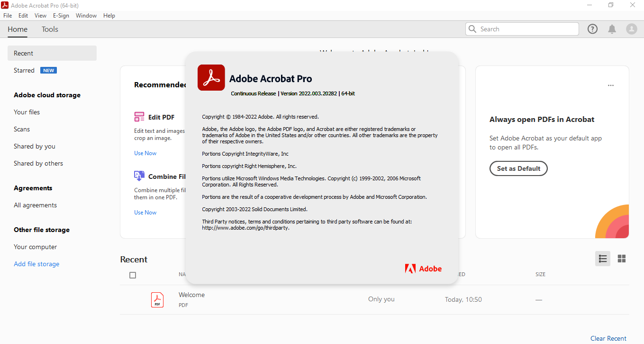Click Use Now under Combine Files
Image resolution: width=644 pixels, height=344 pixels.
pyautogui.click(x=145, y=213)
